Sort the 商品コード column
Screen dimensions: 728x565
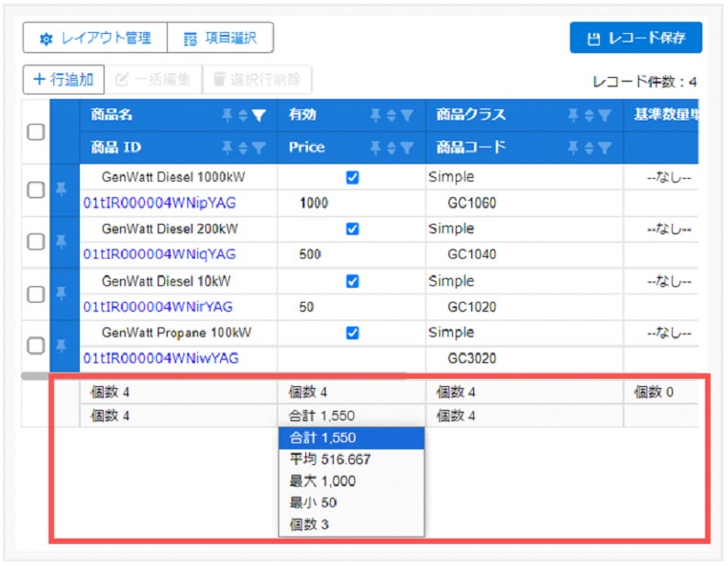(x=590, y=148)
